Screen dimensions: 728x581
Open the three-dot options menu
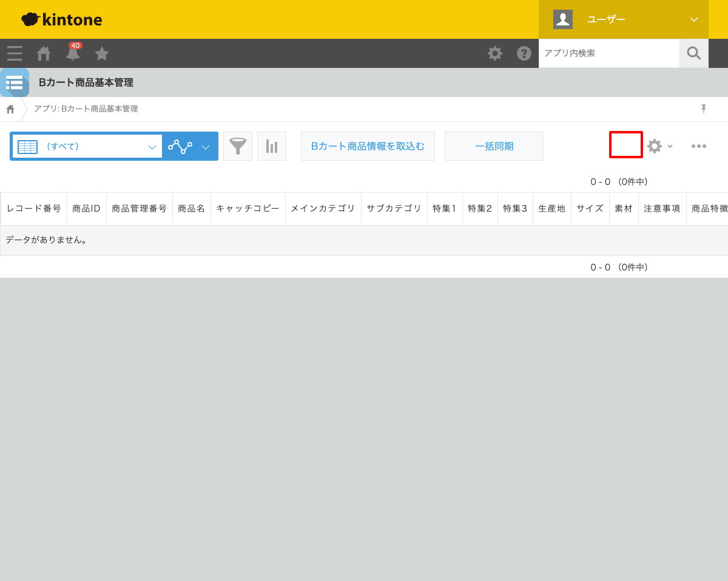coord(699,146)
